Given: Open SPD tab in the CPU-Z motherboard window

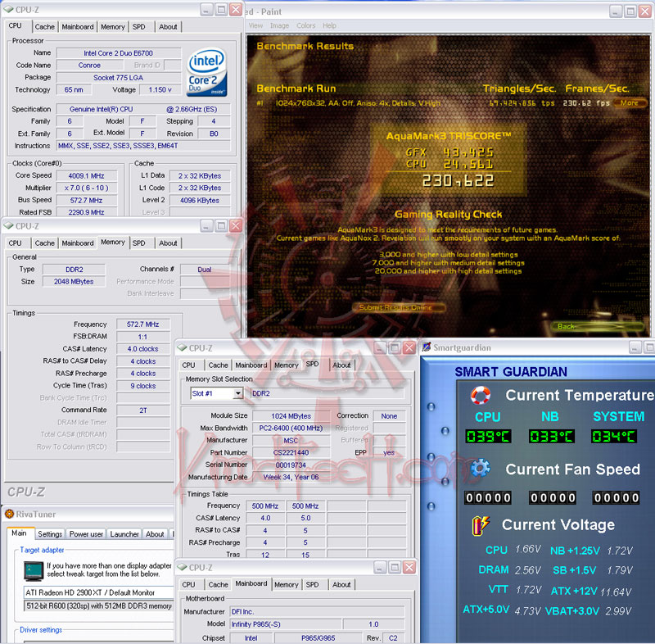Looking at the screenshot, I should pyautogui.click(x=312, y=585).
